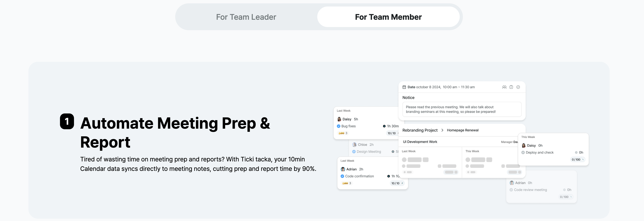Expand chevron after Rebranding Project
Viewport: 644px width, 221px height.
pyautogui.click(x=442, y=130)
